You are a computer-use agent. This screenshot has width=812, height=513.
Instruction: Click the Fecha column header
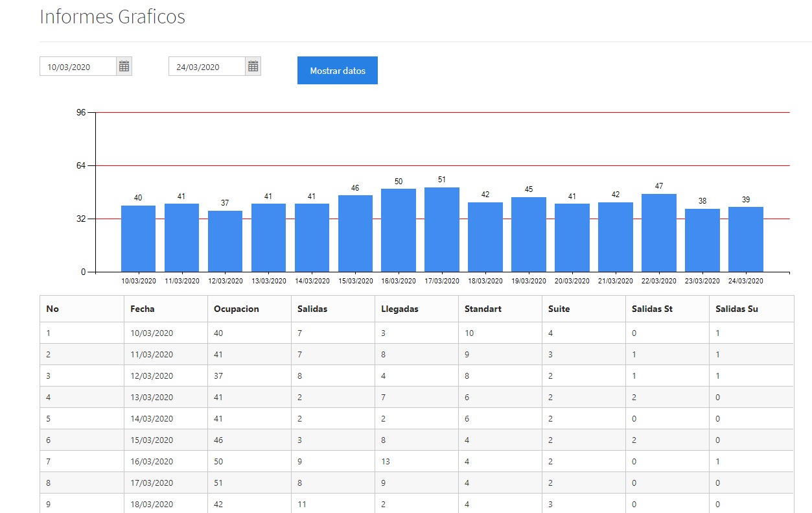[x=143, y=309]
